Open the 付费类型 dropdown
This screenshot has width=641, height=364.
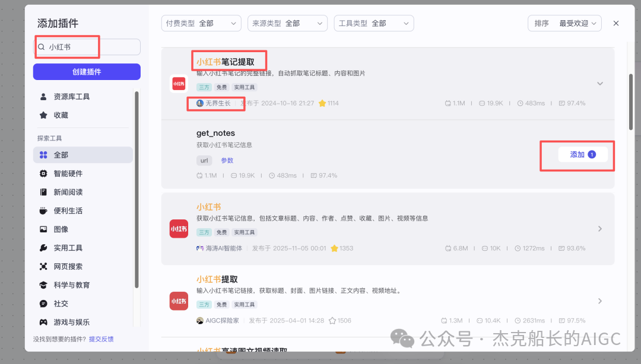pos(201,23)
